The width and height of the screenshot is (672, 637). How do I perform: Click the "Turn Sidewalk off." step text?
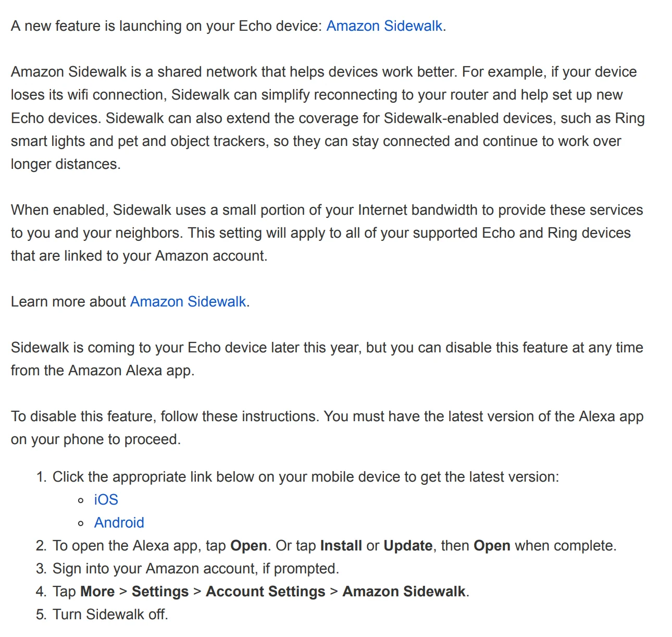[110, 615]
